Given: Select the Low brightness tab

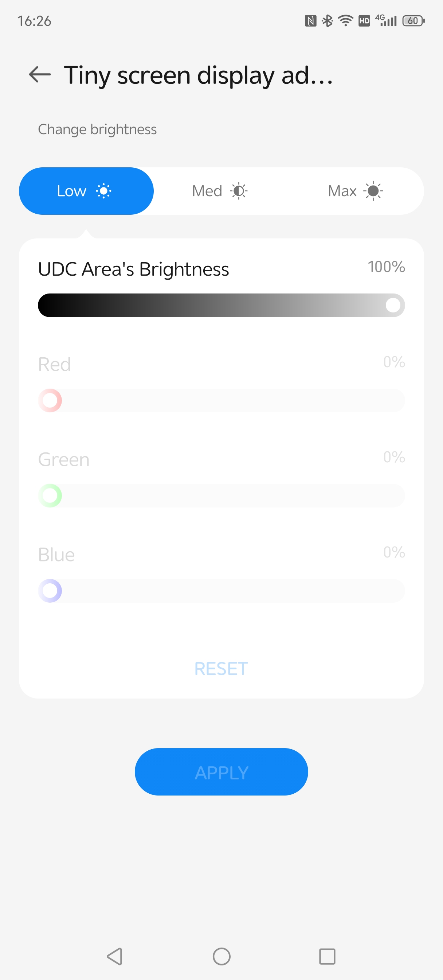Looking at the screenshot, I should [x=86, y=191].
